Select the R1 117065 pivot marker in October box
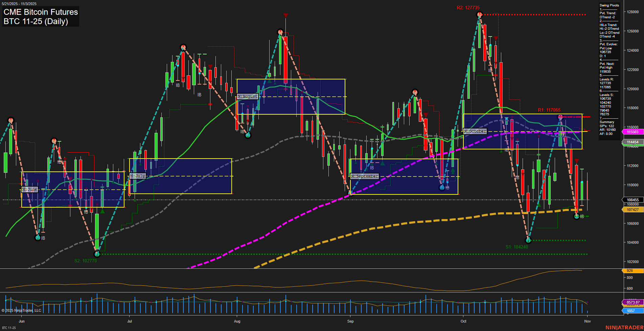This screenshot has height=331, width=644. [x=560, y=117]
